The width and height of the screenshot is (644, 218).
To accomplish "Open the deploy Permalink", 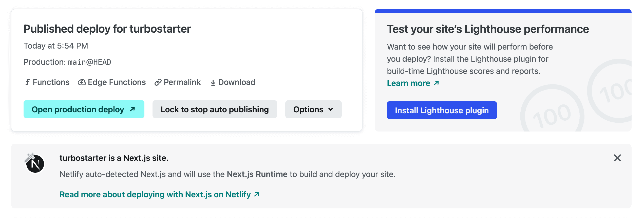I will [178, 82].
